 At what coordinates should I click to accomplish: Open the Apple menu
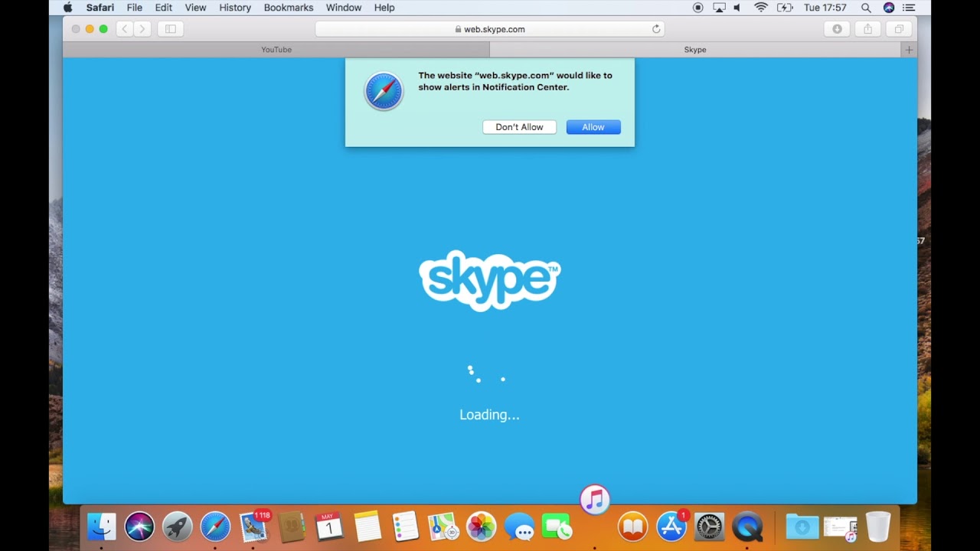[x=67, y=8]
